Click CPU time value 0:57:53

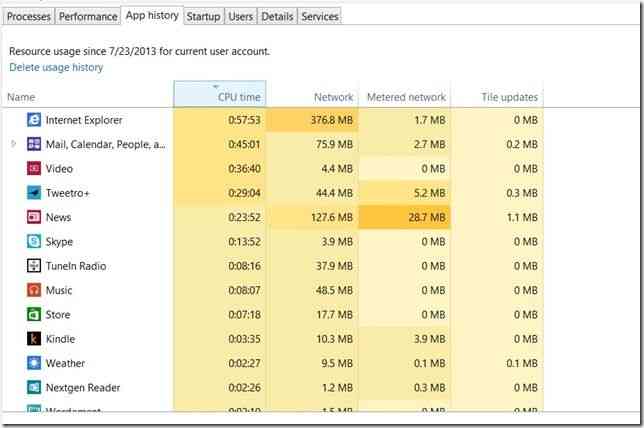(244, 120)
